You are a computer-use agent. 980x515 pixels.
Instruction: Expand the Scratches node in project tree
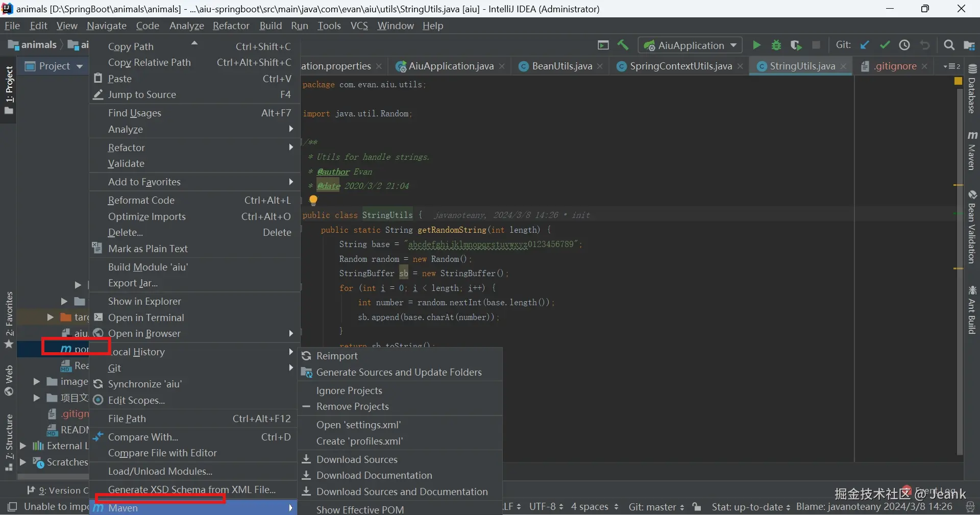[22, 462]
